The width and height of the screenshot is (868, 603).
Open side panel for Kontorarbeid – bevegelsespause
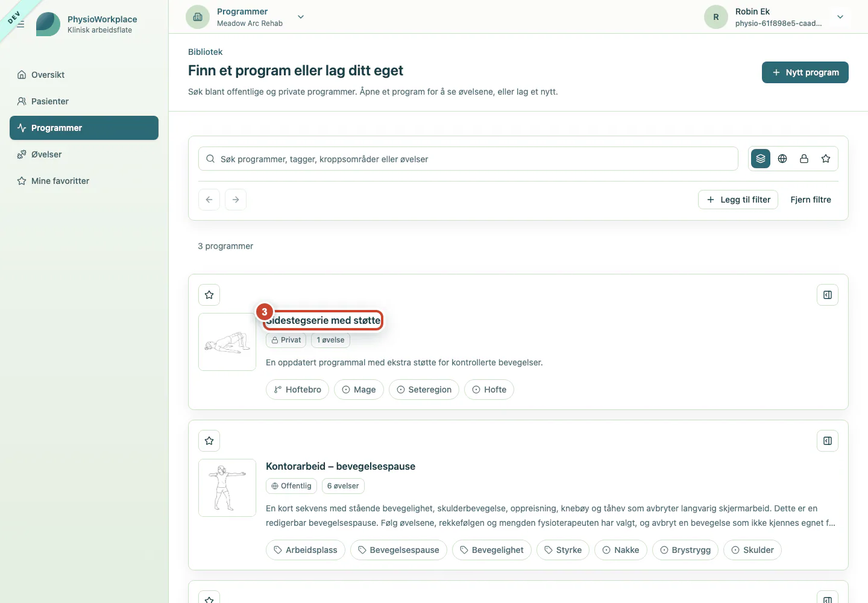pos(828,441)
